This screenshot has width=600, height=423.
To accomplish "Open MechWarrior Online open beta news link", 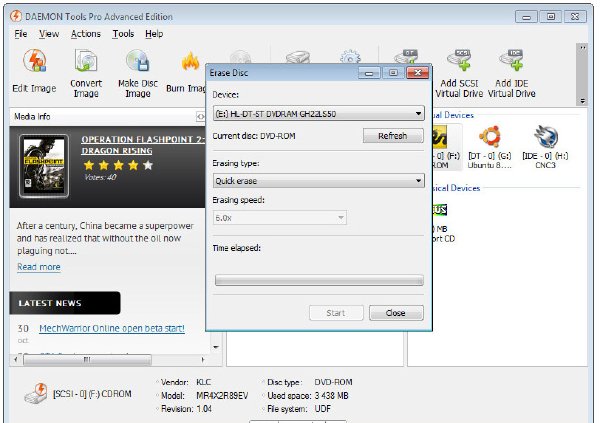I will tap(112, 328).
